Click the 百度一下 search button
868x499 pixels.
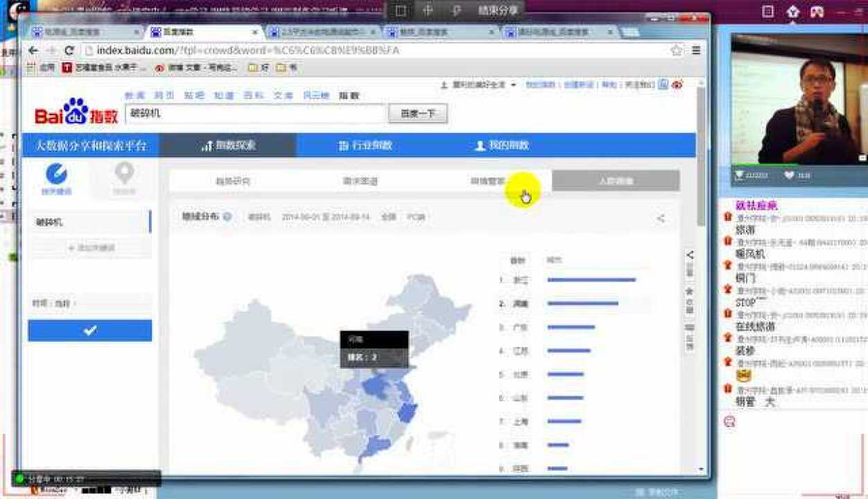[417, 114]
